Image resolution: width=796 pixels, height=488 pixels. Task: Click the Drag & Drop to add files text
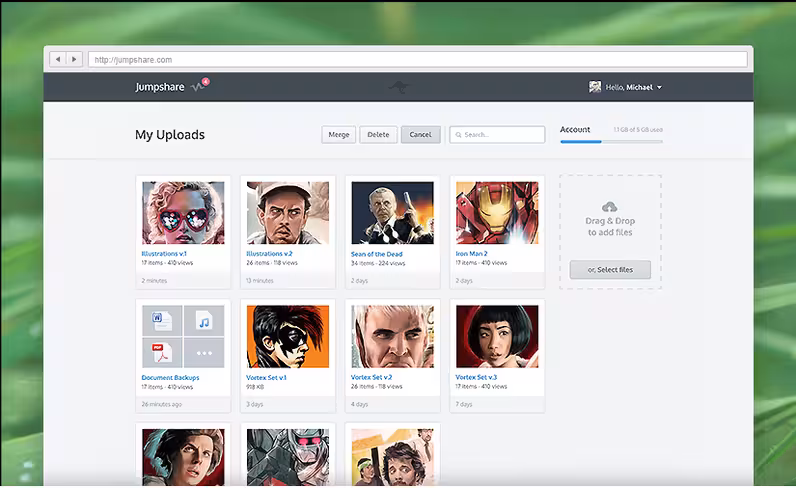click(610, 226)
